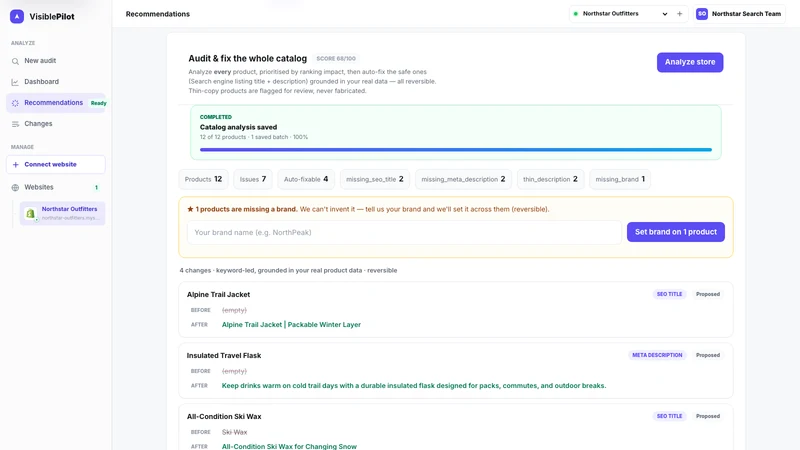Click Proposed status on Alpine Trail Jacket
800x450 pixels.
point(708,294)
